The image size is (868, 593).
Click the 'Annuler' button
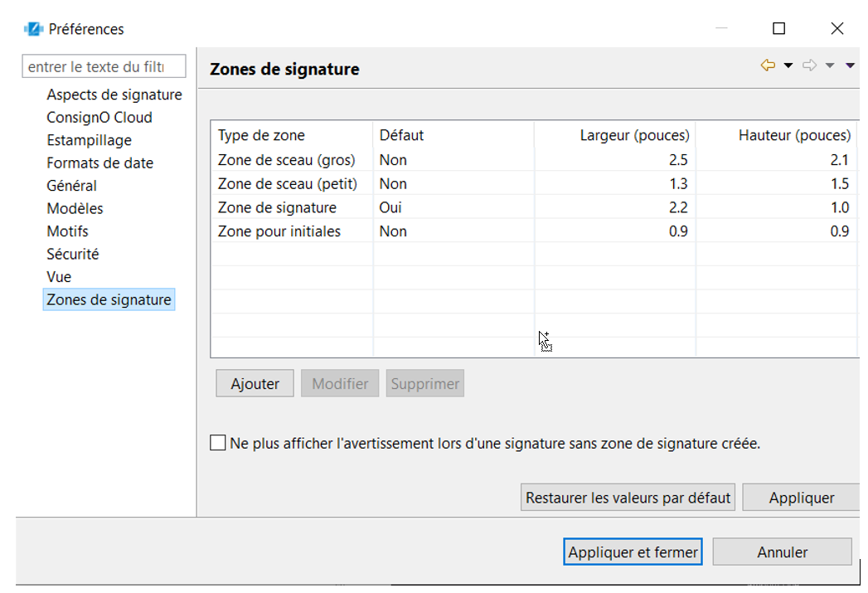point(781,552)
